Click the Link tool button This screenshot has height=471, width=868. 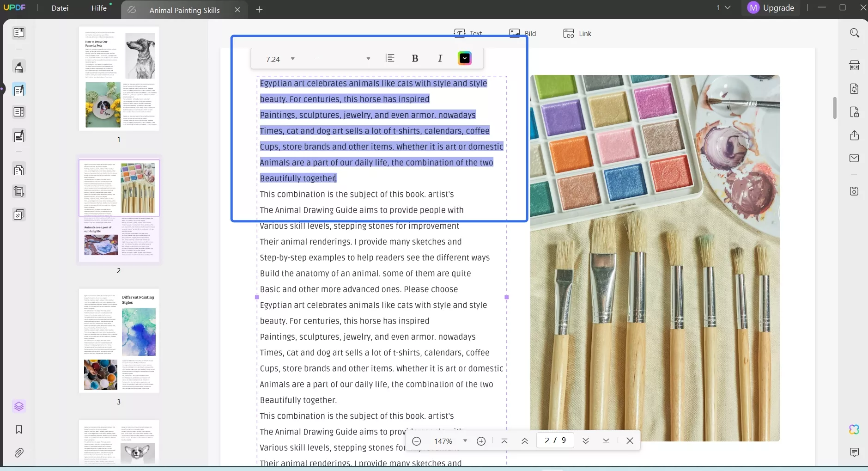(577, 33)
